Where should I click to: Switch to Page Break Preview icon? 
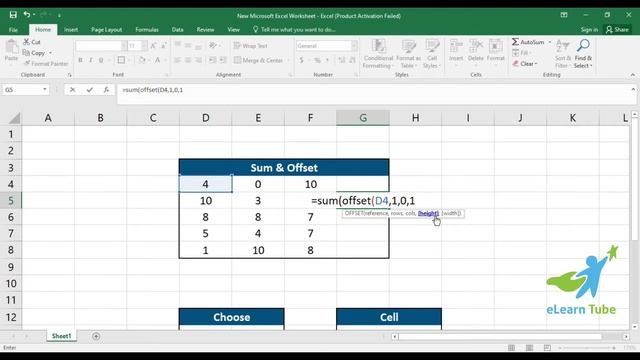(x=547, y=348)
